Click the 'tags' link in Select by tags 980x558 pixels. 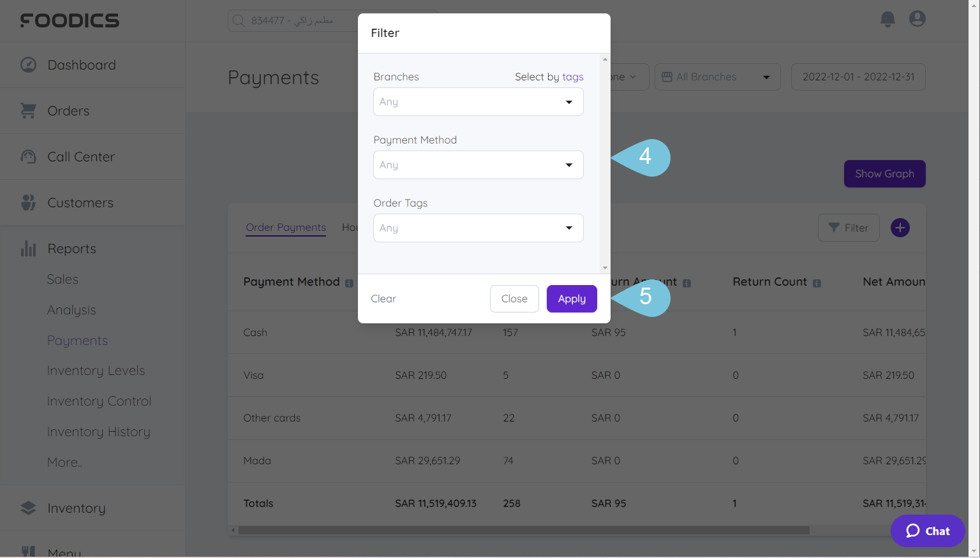(573, 77)
